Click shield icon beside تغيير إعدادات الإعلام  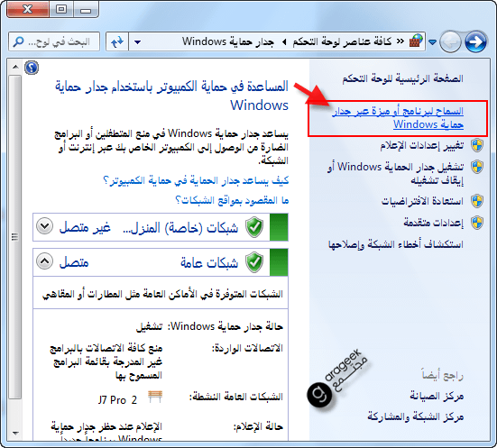point(476,145)
